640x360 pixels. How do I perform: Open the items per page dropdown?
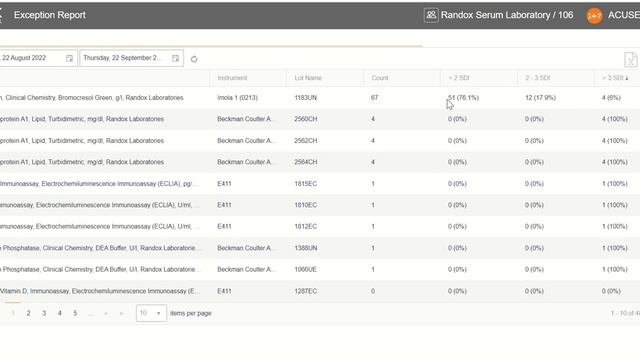click(151, 313)
